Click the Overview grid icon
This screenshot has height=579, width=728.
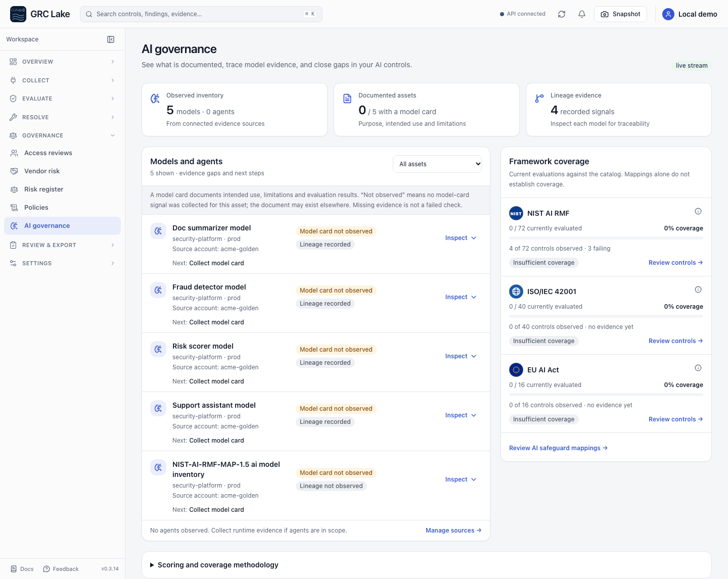tap(13, 62)
